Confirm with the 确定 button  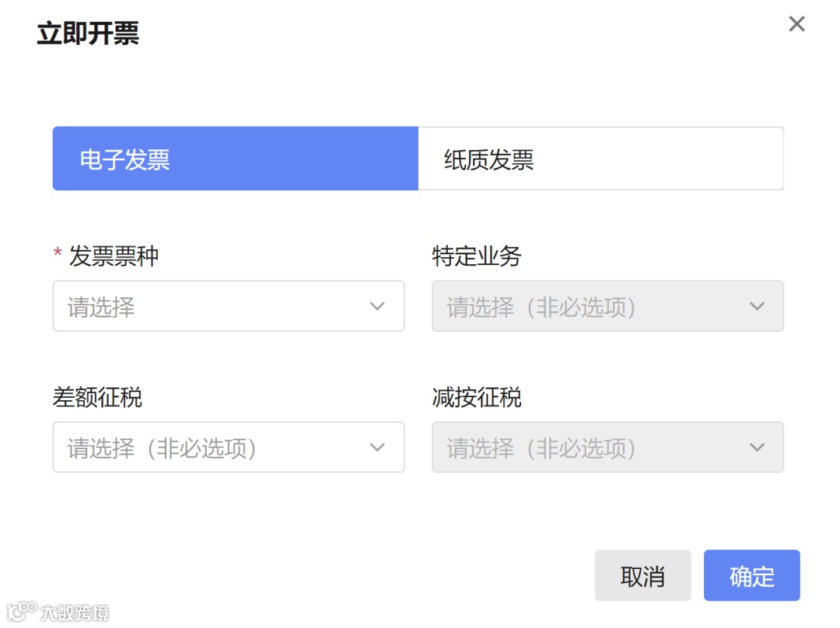[751, 576]
